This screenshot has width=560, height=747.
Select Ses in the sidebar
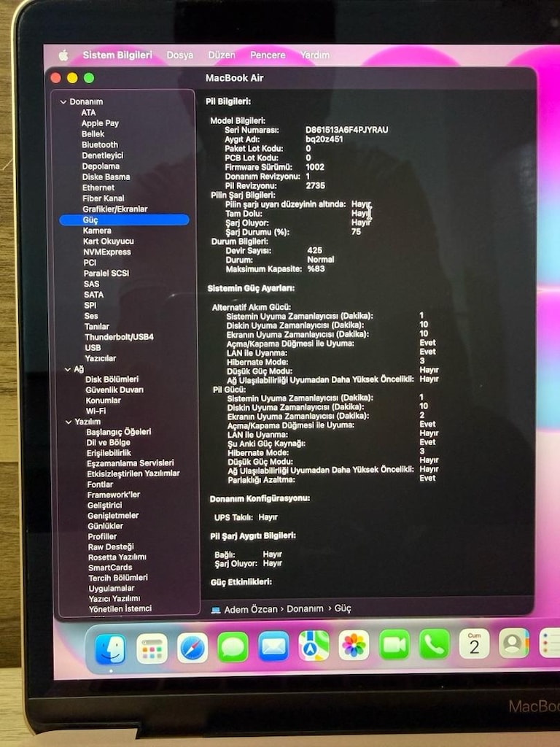point(91,316)
